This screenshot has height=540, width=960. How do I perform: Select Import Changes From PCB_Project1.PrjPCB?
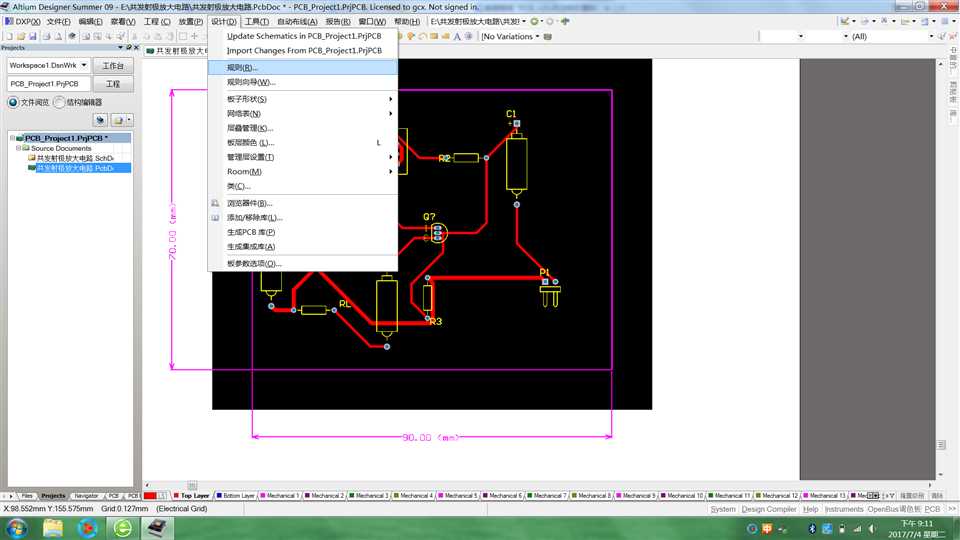pos(303,51)
